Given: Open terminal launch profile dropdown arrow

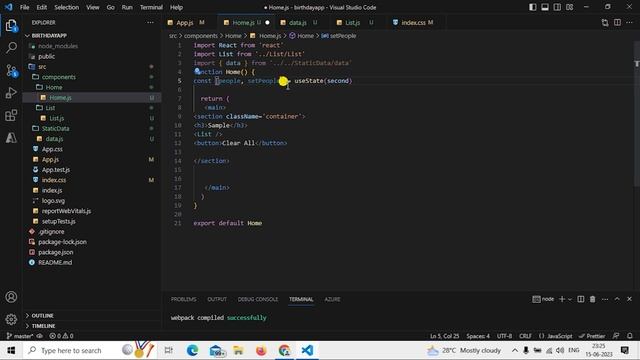Looking at the screenshot, I should (x=570, y=299).
